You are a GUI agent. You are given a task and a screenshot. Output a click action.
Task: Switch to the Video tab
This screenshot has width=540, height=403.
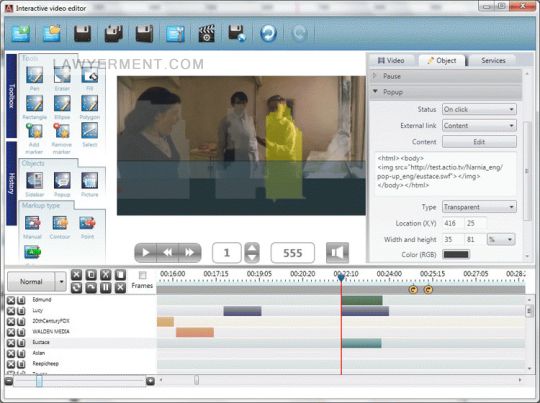pos(391,61)
